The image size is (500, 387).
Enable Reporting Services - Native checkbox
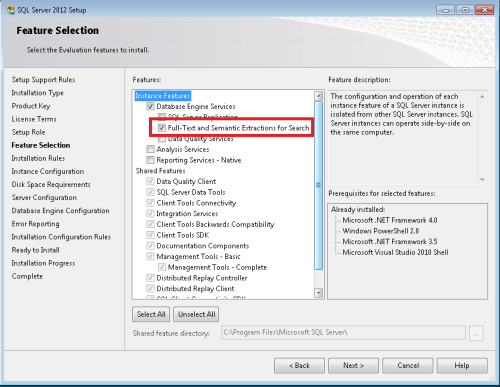150,160
